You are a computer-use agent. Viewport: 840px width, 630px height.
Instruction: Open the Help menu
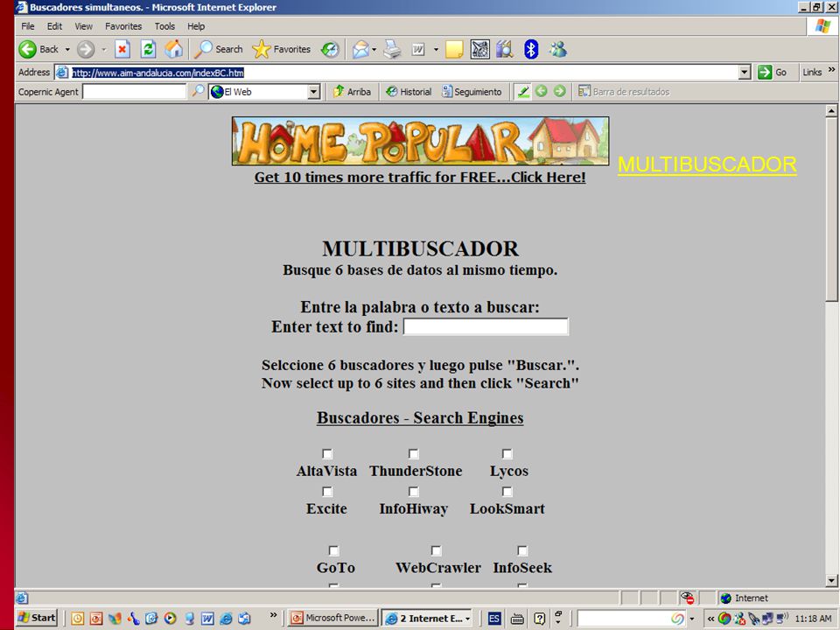[x=195, y=25]
